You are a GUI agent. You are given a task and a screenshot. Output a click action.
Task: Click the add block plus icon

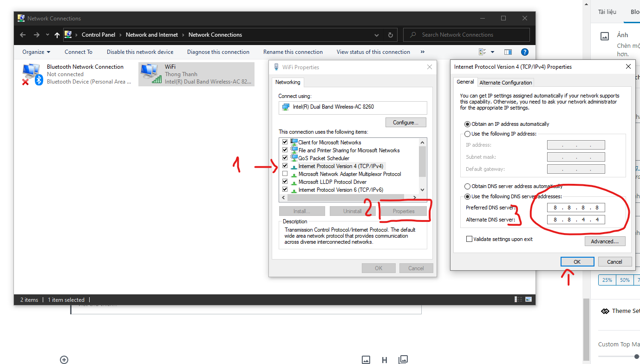(x=64, y=360)
